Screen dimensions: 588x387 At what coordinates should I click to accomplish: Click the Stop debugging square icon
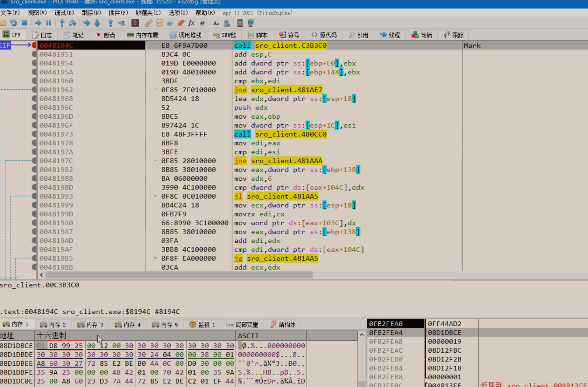pyautogui.click(x=24, y=23)
